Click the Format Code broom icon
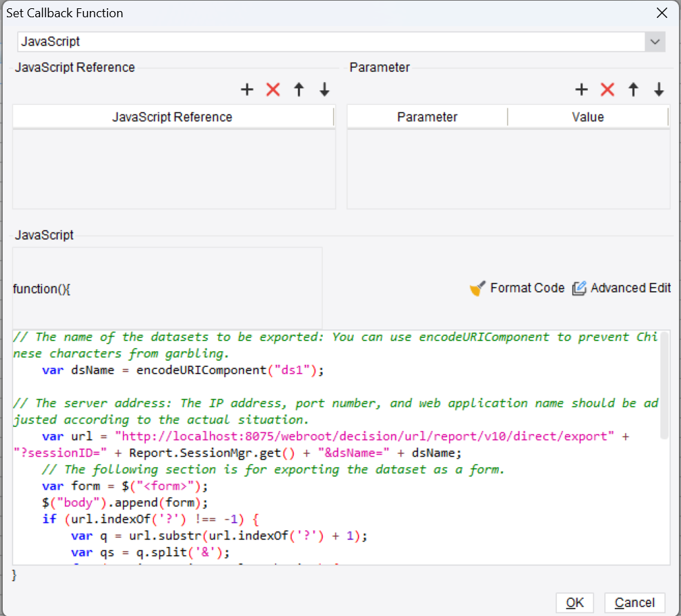The width and height of the screenshot is (681, 616). [477, 288]
